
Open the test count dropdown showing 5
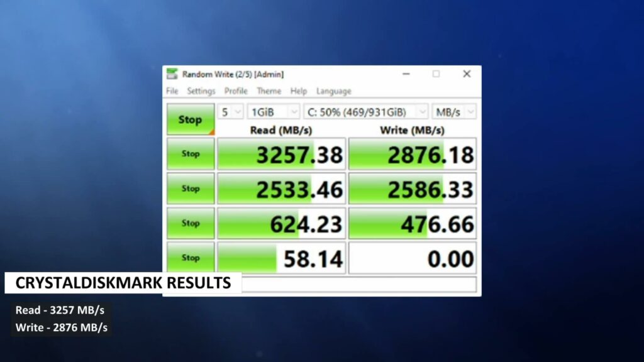coord(230,112)
